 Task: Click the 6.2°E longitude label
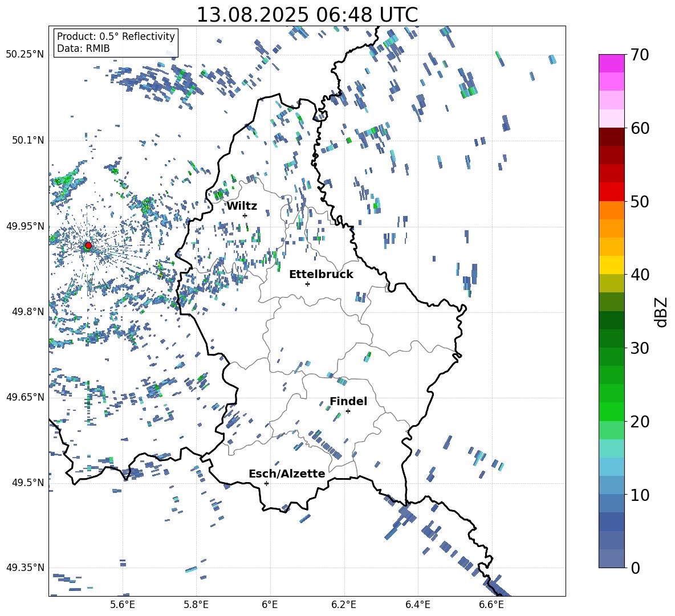[344, 605]
